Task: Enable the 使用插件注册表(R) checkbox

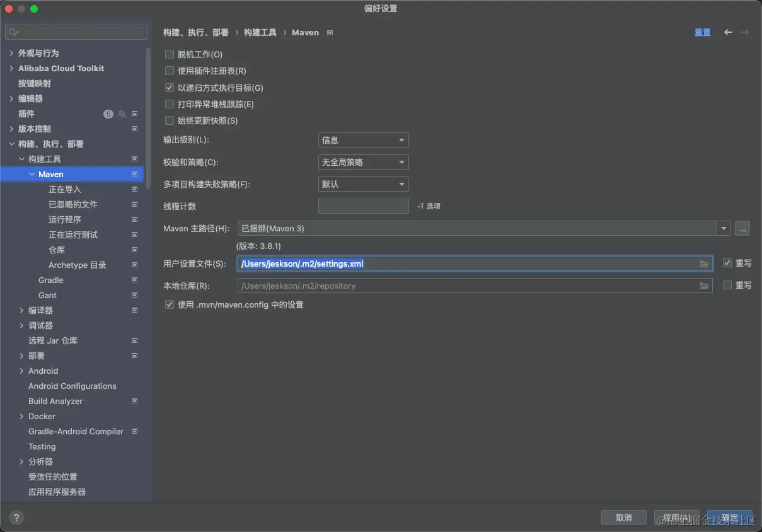Action: click(169, 71)
